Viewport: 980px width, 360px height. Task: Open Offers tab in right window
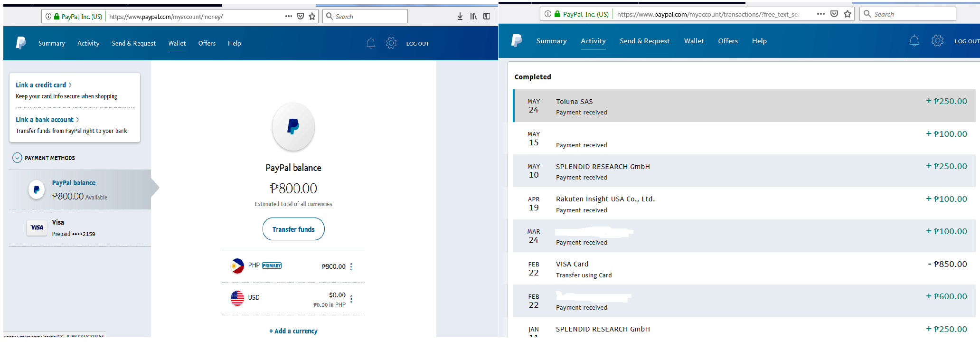728,41
